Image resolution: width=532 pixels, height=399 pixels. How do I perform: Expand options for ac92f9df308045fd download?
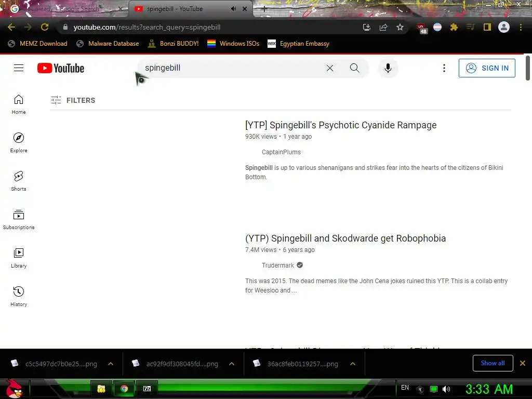[x=232, y=364]
